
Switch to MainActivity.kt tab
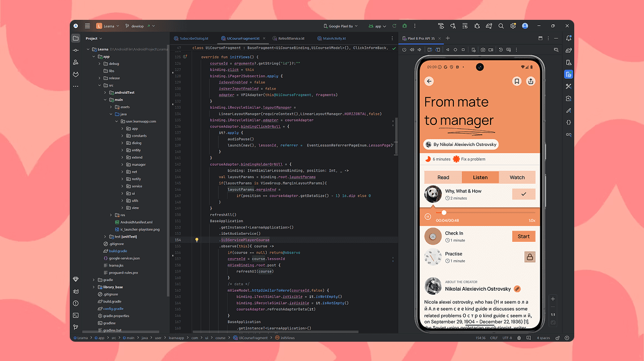pos(332,39)
